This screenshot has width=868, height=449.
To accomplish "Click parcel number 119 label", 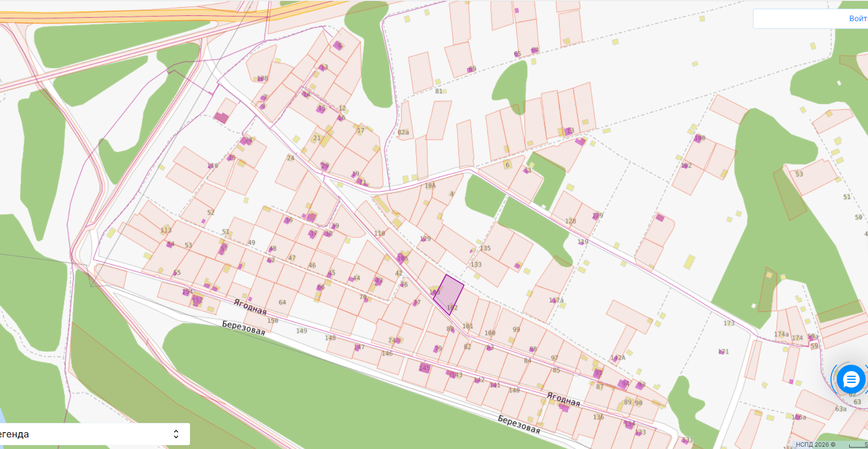I will tap(583, 242).
